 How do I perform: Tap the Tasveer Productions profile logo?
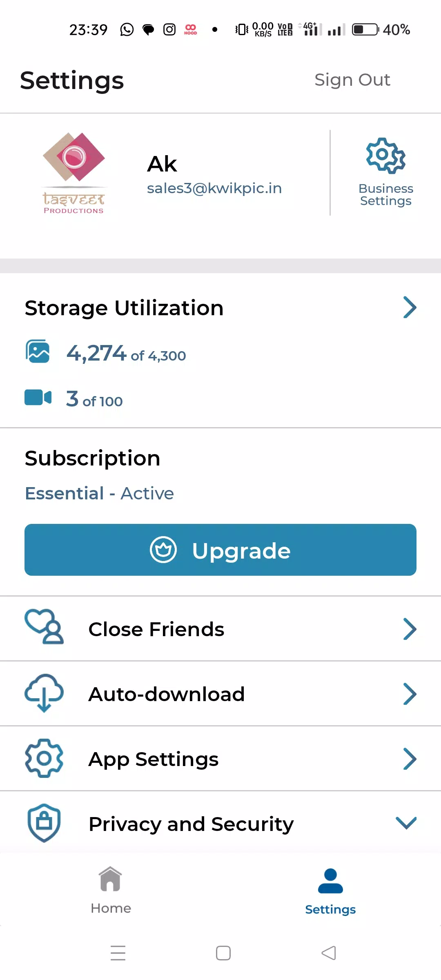pyautogui.click(x=74, y=173)
